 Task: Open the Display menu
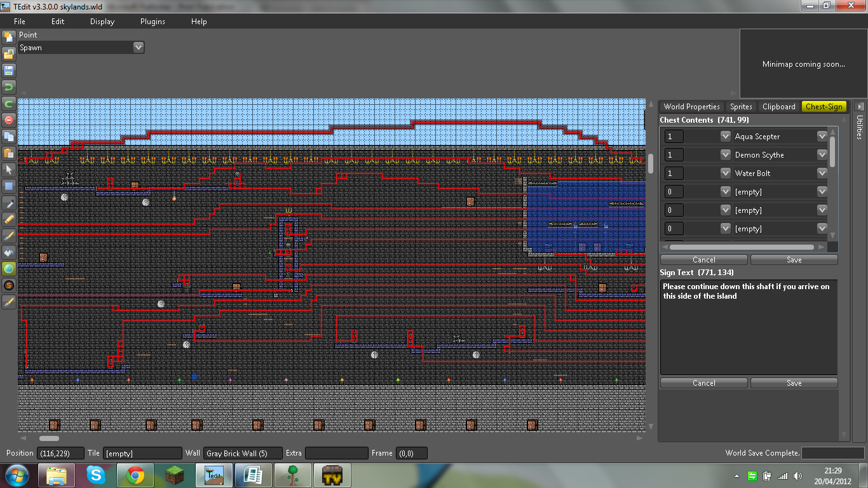click(x=102, y=22)
